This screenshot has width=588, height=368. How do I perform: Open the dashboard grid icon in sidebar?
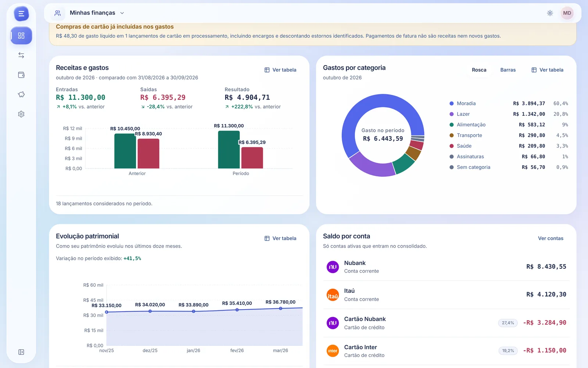click(21, 36)
